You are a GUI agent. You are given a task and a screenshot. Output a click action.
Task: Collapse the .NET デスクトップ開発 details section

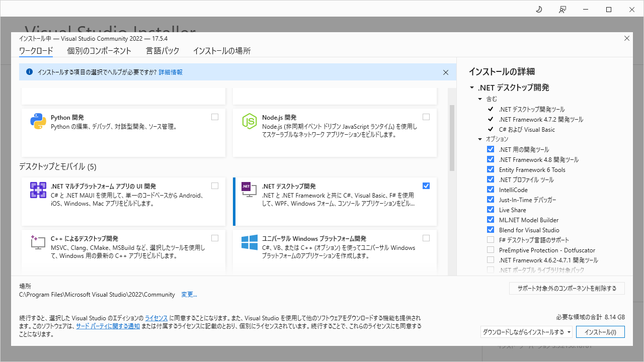[x=472, y=87]
